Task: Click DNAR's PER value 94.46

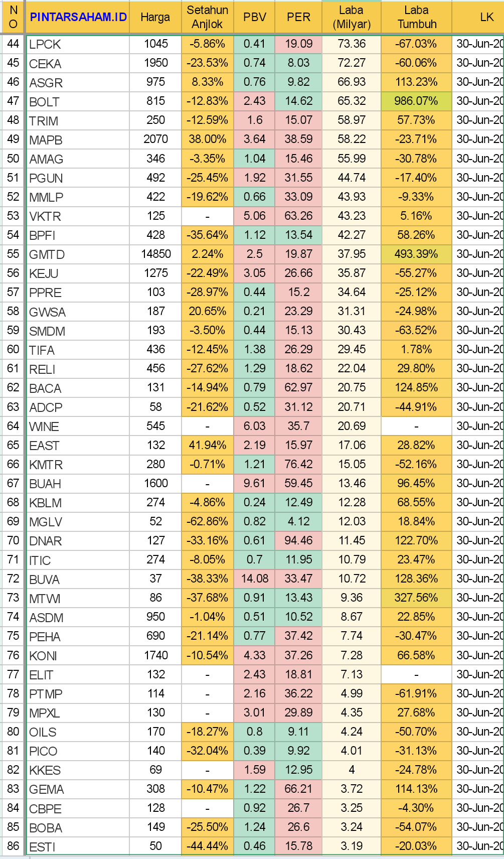Action: point(298,540)
